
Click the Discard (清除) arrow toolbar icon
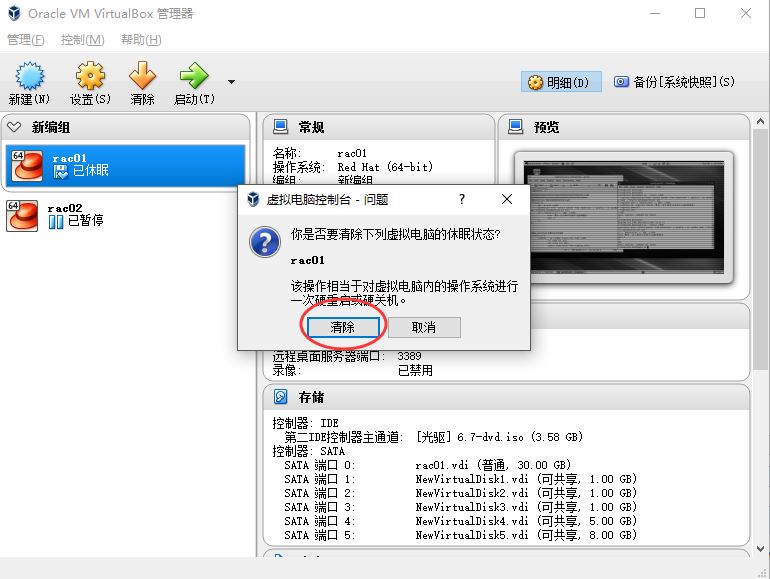(x=142, y=76)
